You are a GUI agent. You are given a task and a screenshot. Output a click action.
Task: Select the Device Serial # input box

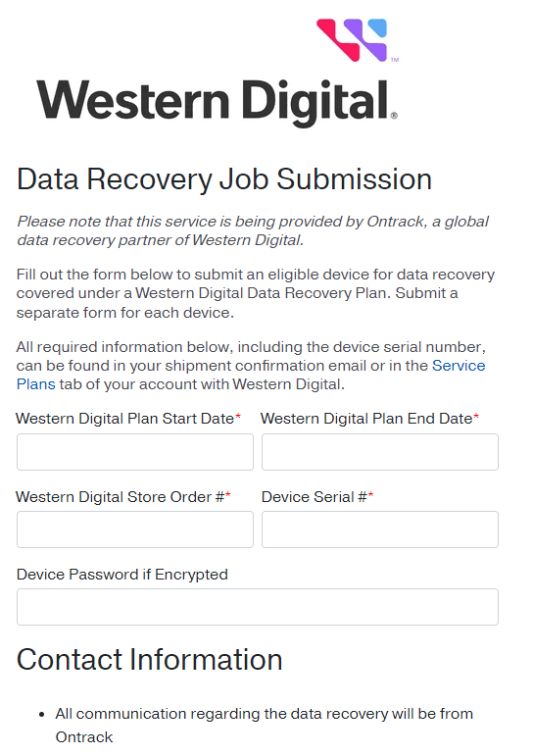coord(380,529)
